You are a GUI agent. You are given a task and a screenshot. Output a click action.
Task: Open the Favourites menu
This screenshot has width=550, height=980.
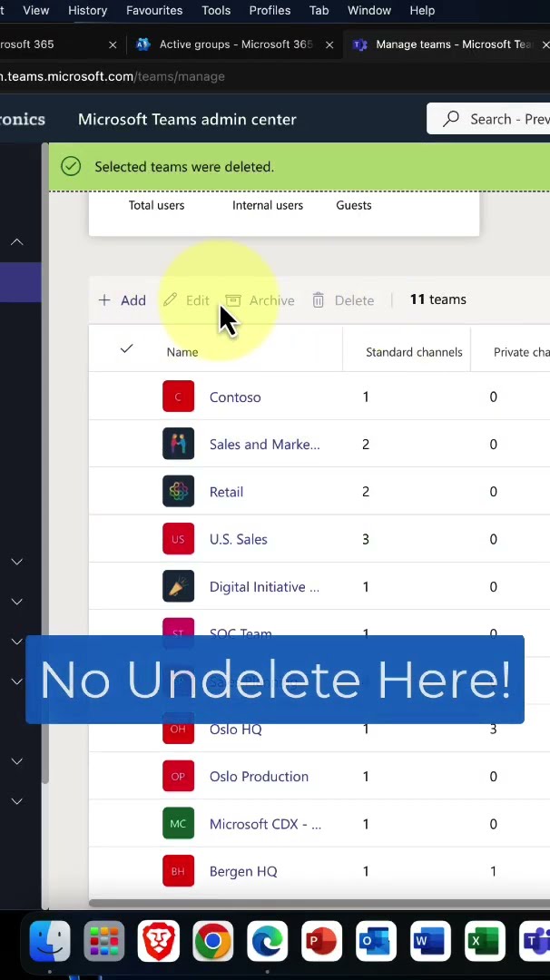point(154,11)
